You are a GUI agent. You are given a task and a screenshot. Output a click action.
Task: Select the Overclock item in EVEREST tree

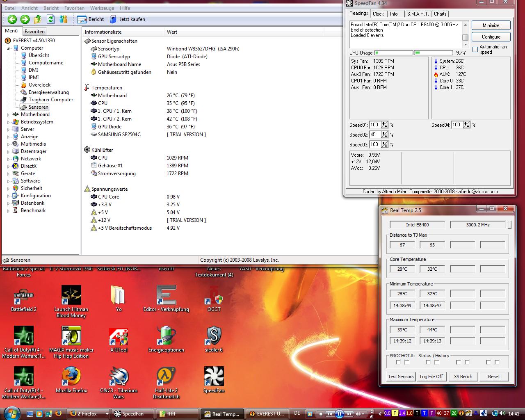coord(39,85)
